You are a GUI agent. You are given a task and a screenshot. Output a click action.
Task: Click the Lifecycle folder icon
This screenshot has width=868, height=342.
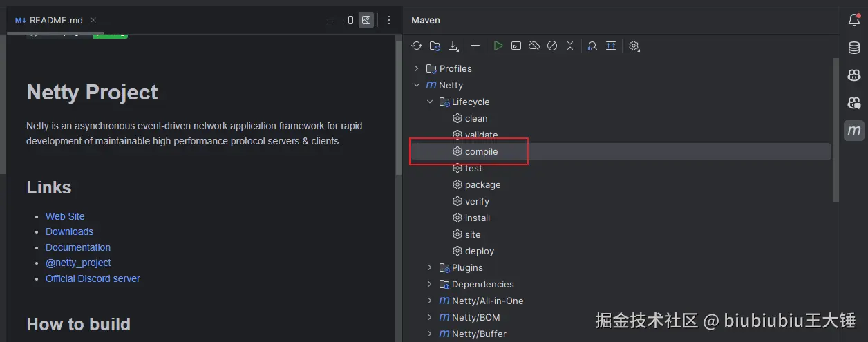point(444,102)
